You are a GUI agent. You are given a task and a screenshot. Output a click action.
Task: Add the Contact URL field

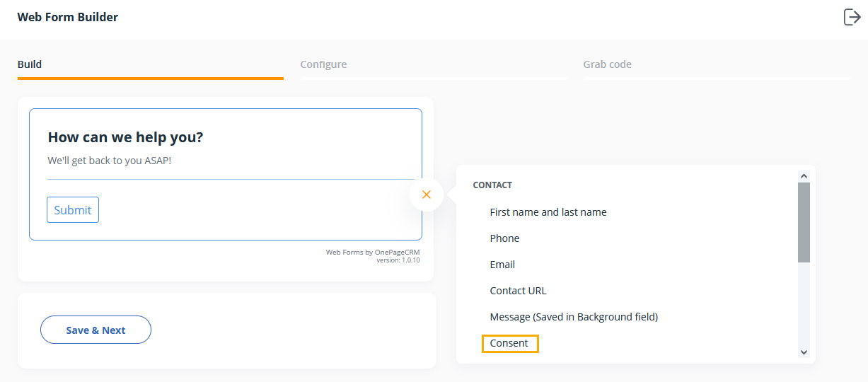[x=518, y=291]
